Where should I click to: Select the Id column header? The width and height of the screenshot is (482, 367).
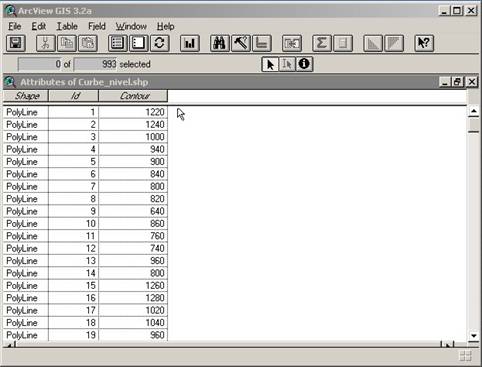point(74,96)
